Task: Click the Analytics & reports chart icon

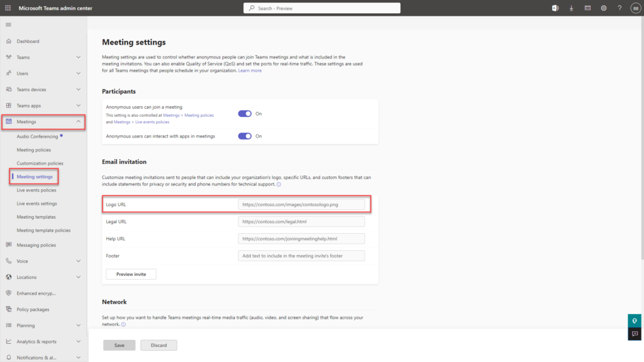Action: coord(9,341)
